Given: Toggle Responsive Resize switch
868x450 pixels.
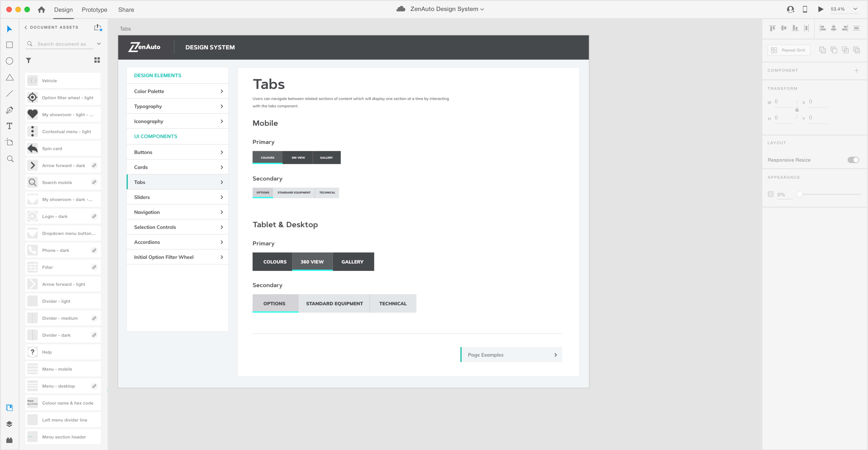Looking at the screenshot, I should click(x=853, y=160).
